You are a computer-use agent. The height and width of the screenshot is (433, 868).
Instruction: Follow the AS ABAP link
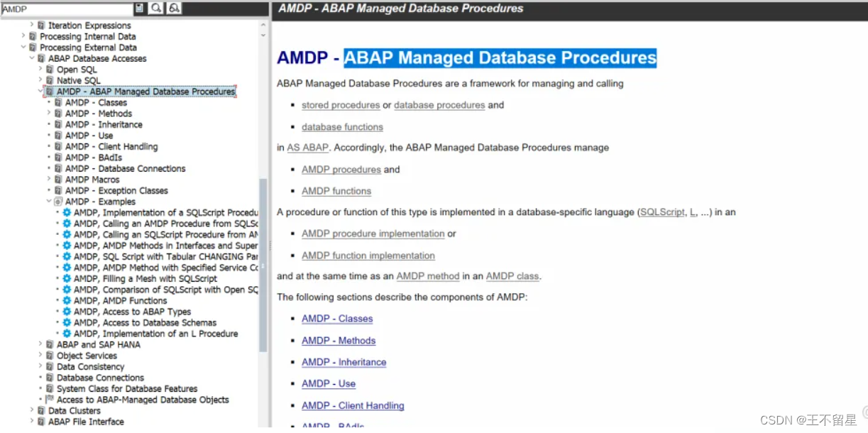click(x=308, y=148)
